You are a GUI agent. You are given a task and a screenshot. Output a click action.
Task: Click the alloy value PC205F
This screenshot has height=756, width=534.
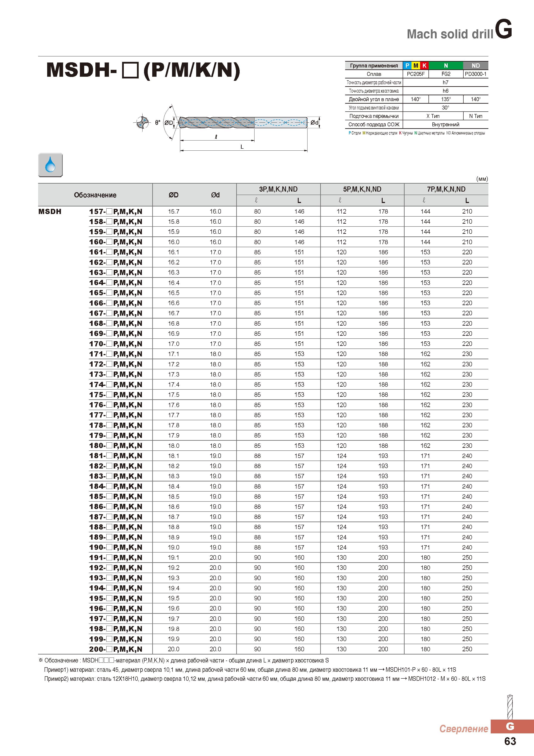tap(416, 74)
